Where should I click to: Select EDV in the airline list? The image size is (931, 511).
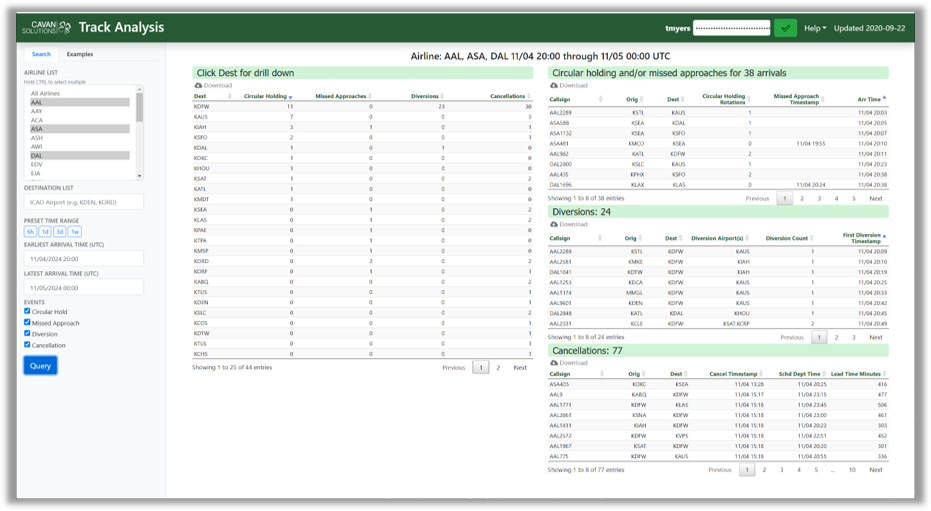pos(37,164)
